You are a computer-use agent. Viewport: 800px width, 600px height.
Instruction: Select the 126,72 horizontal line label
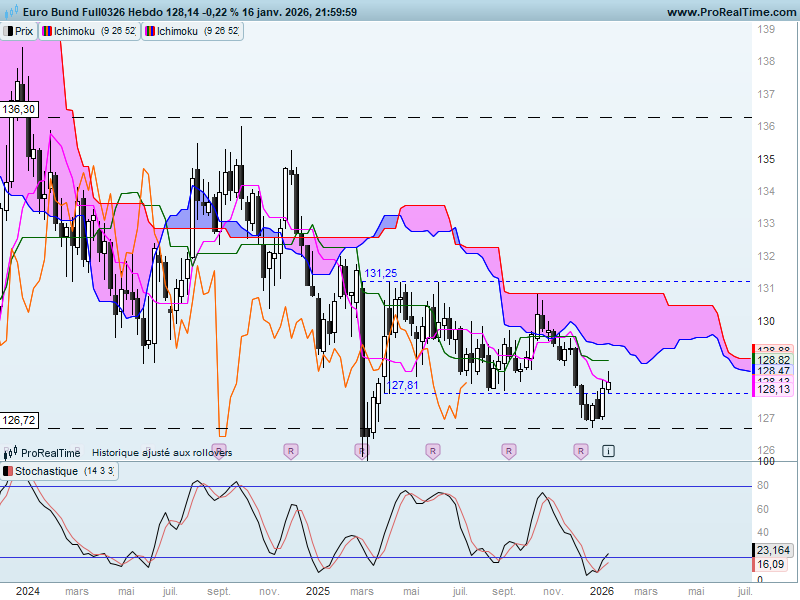tap(19, 420)
